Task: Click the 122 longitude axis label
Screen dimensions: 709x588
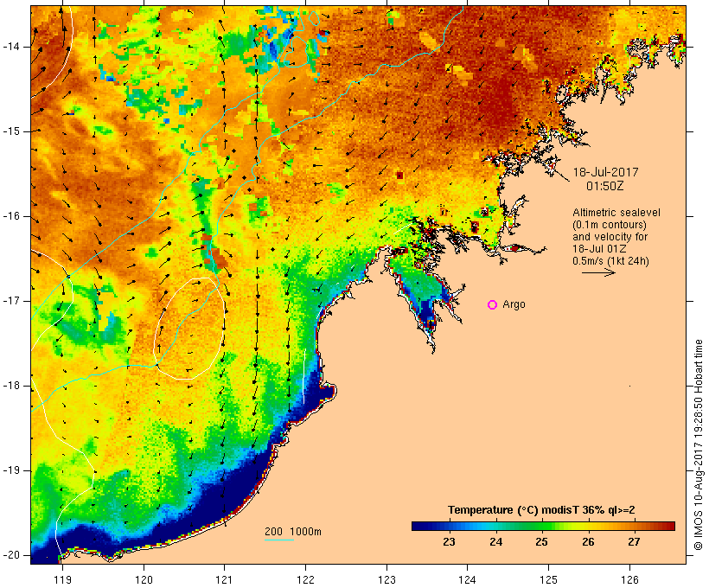Action: tap(306, 579)
